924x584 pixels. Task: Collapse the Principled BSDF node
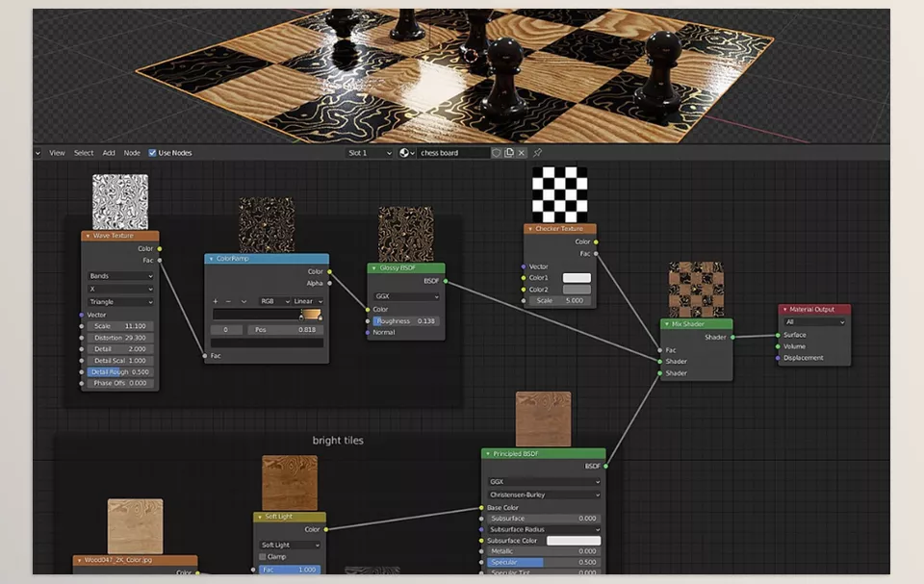(488, 454)
